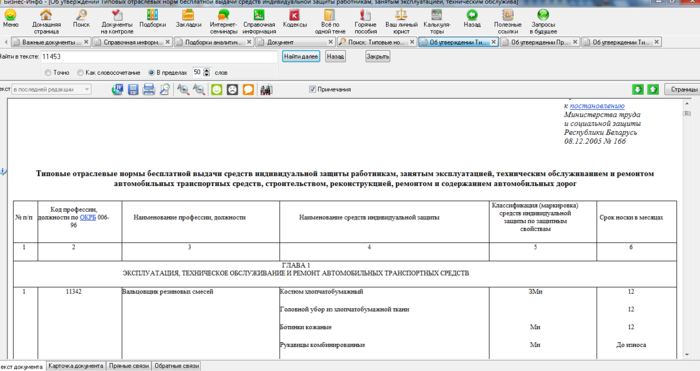Click the document scrollbar down arrow
Image resolution: width=700 pixels, height=371 pixels.
pyautogui.click(x=687, y=355)
